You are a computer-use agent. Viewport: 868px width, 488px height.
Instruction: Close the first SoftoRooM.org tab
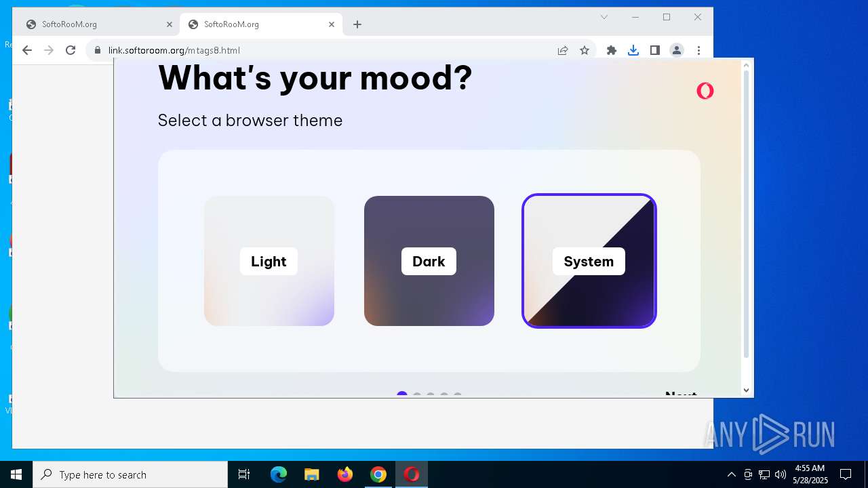[x=170, y=24]
